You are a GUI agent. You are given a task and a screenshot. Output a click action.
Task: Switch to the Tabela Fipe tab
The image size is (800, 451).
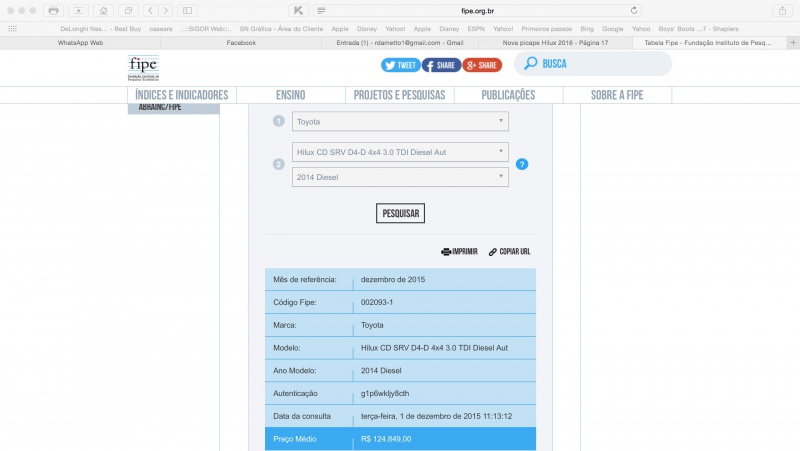click(x=708, y=43)
